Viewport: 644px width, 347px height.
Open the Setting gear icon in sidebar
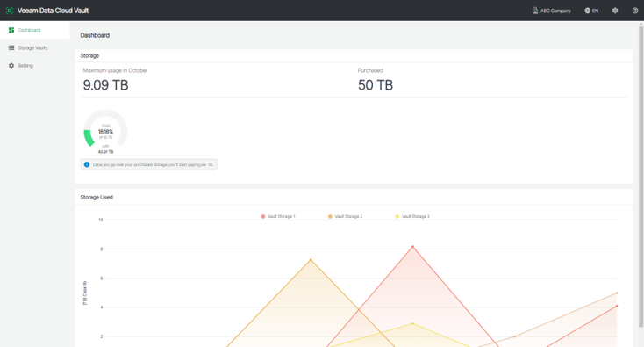[11, 65]
